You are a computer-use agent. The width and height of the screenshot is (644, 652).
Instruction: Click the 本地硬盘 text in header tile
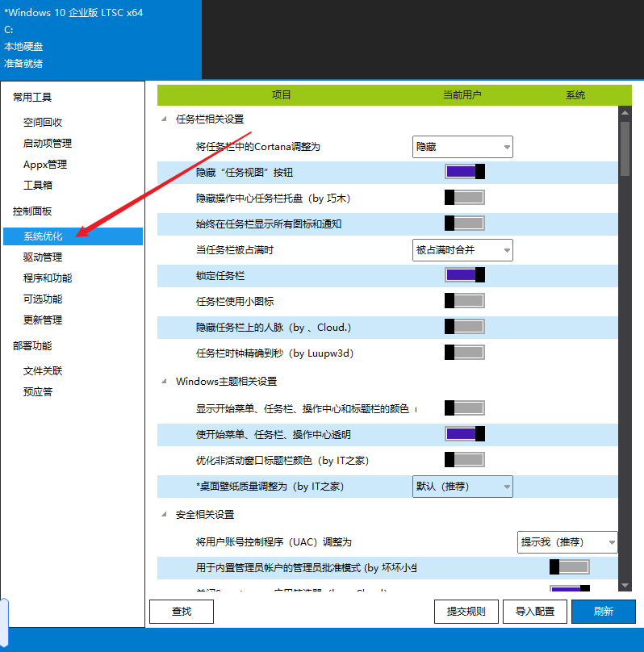[x=23, y=47]
